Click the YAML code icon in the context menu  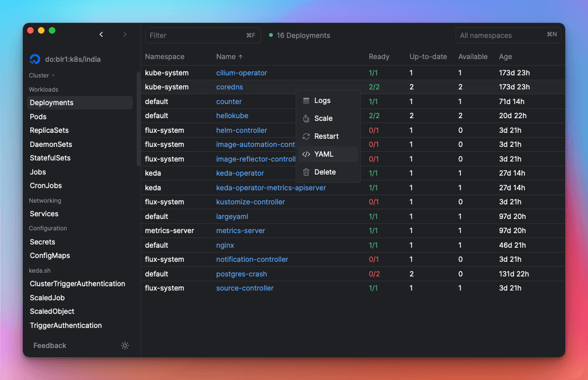[307, 154]
